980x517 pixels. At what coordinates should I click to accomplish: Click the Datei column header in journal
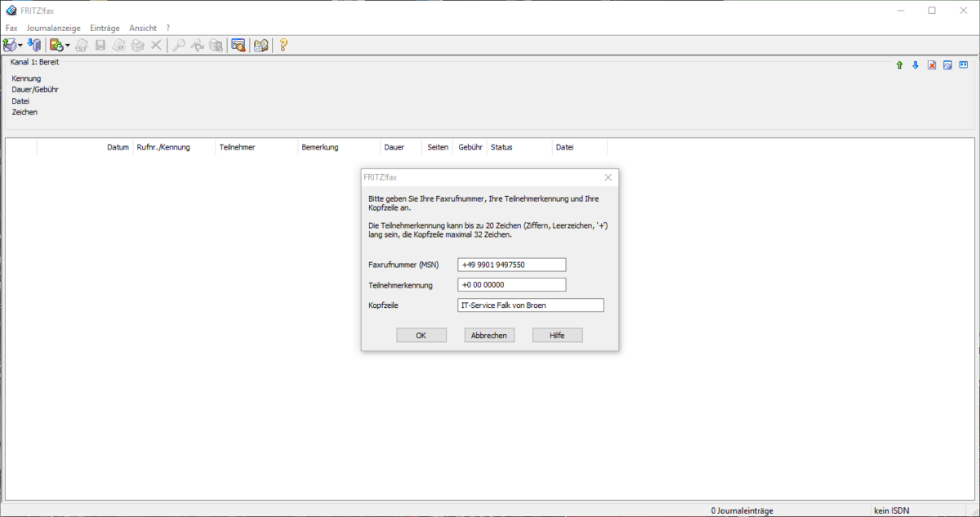580,147
